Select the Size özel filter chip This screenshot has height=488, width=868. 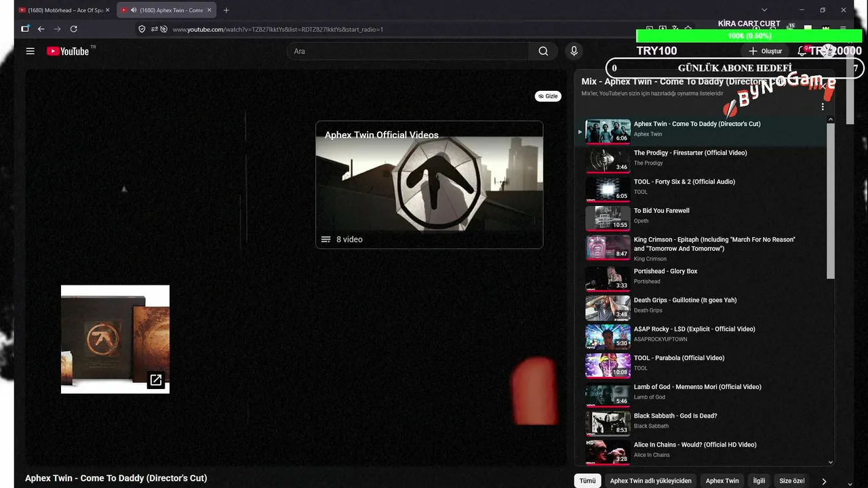[791, 481]
